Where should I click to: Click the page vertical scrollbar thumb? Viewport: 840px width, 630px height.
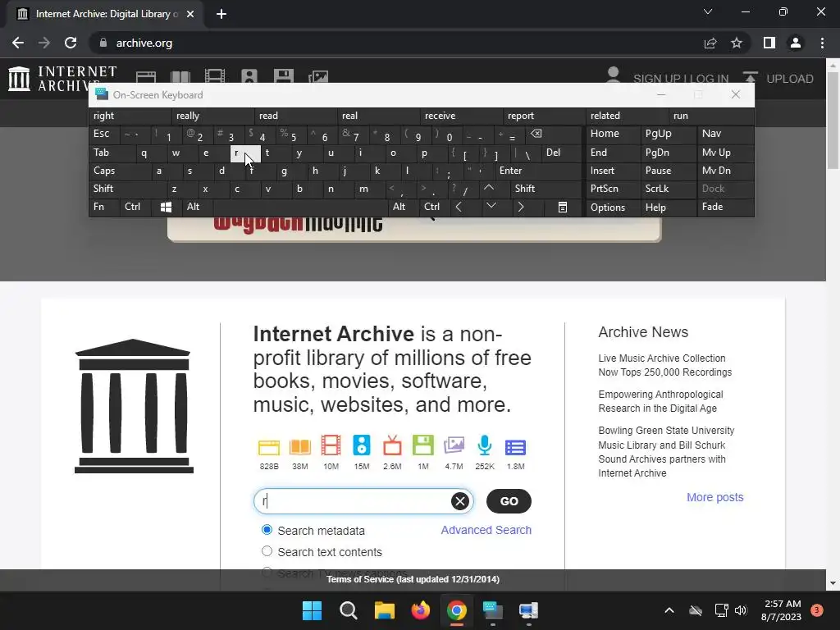pyautogui.click(x=833, y=121)
